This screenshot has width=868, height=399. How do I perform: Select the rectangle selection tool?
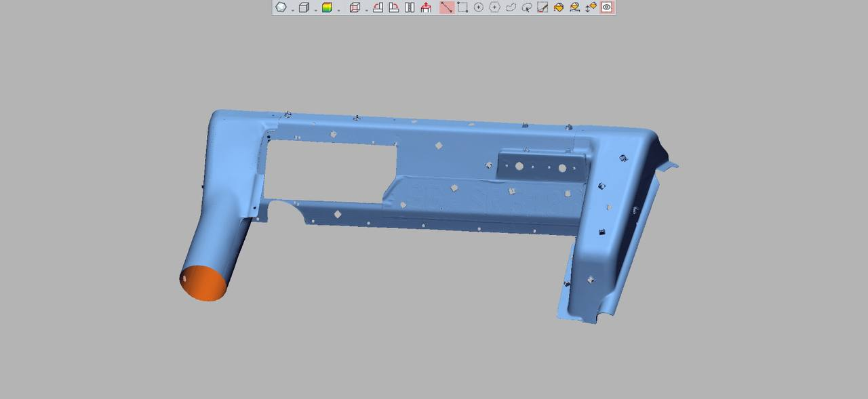462,7
